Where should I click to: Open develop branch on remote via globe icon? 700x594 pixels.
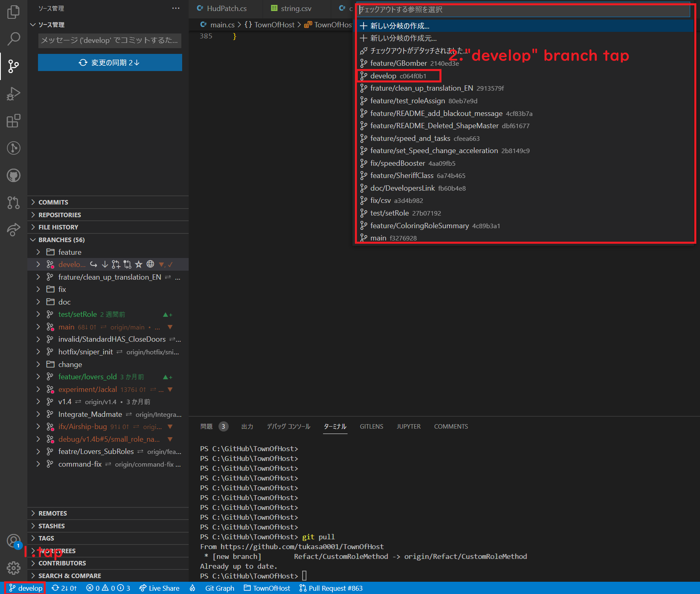pos(150,264)
